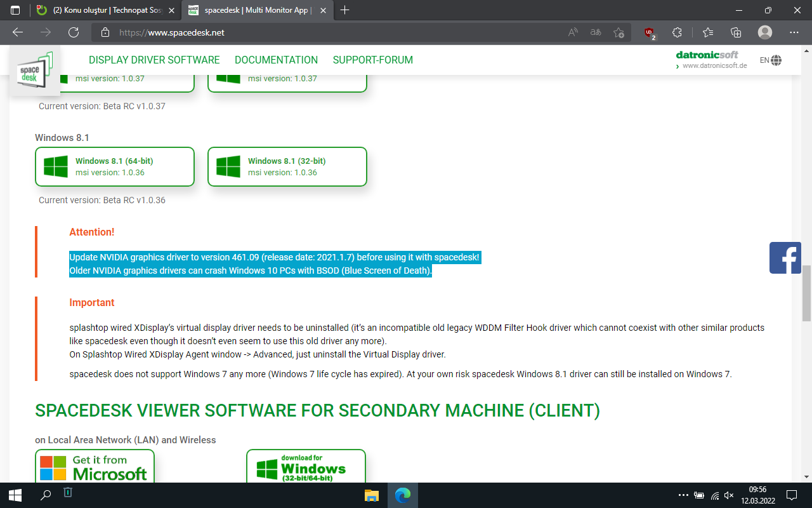Screen dimensions: 812x508
Task: Close the Technopat Konu oluştur tab
Action: pos(171,10)
